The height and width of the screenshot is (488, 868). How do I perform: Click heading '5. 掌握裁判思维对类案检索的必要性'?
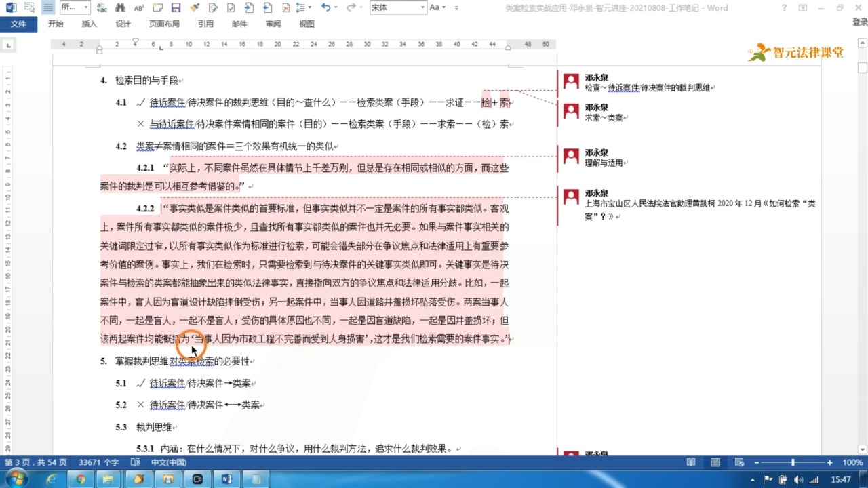coord(177,361)
